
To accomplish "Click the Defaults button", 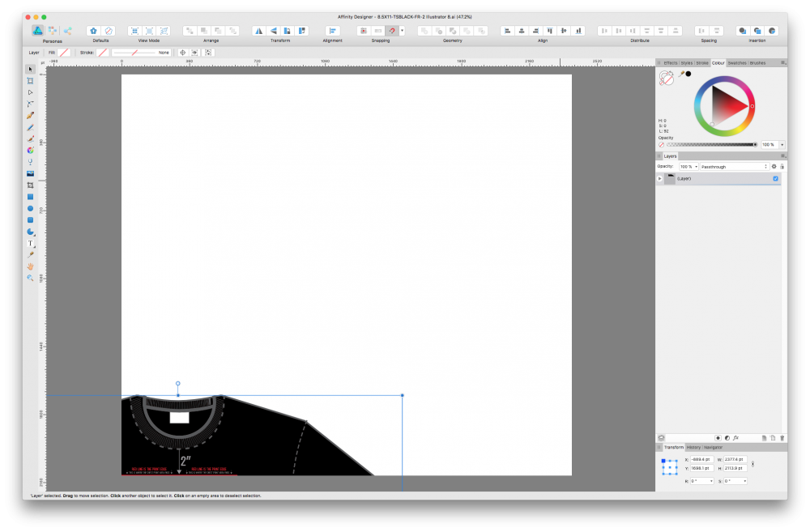I will (93, 30).
